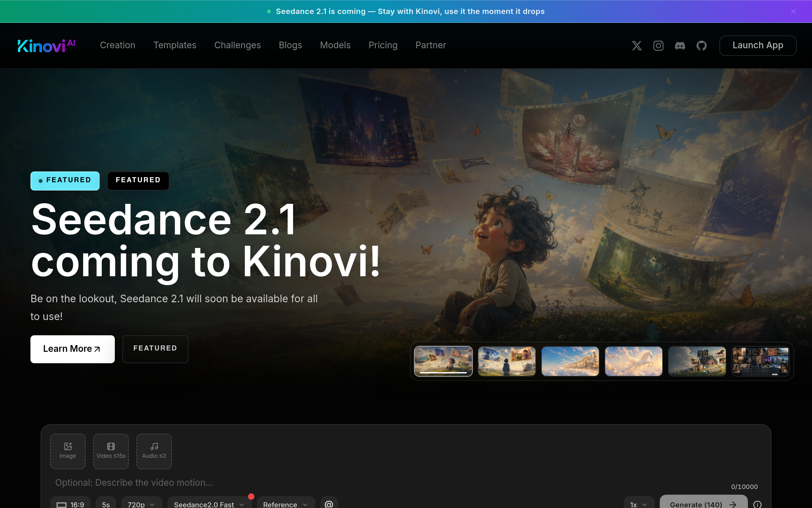Close the Seedance 2.1 announcement banner
Image resolution: width=812 pixels, height=508 pixels.
pos(794,11)
